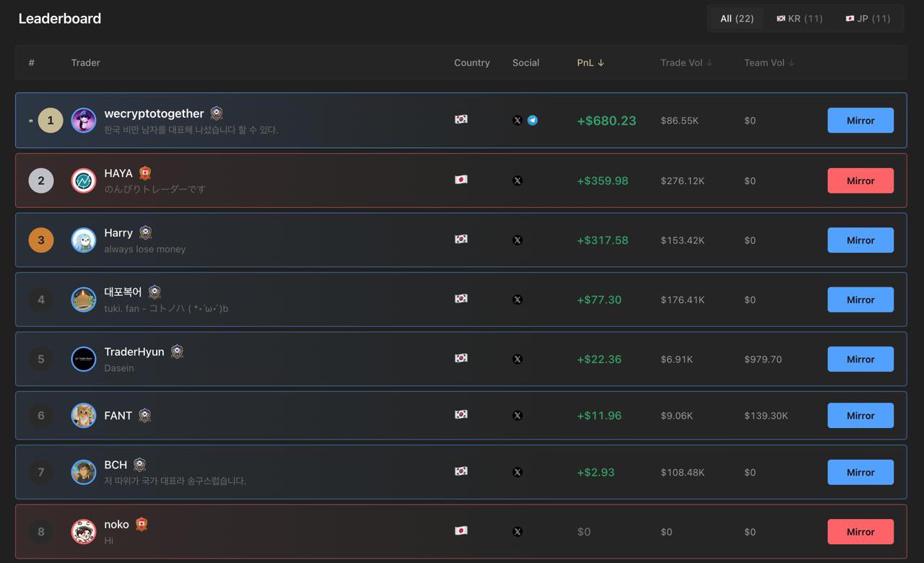Sort leaderboard by Team Vol column
The width and height of the screenshot is (924, 563).
point(770,63)
